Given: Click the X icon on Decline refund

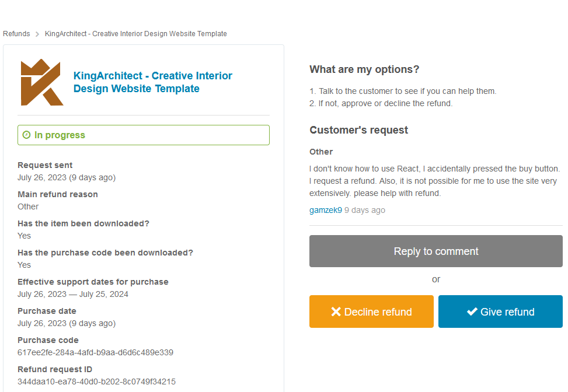Looking at the screenshot, I should 336,311.
